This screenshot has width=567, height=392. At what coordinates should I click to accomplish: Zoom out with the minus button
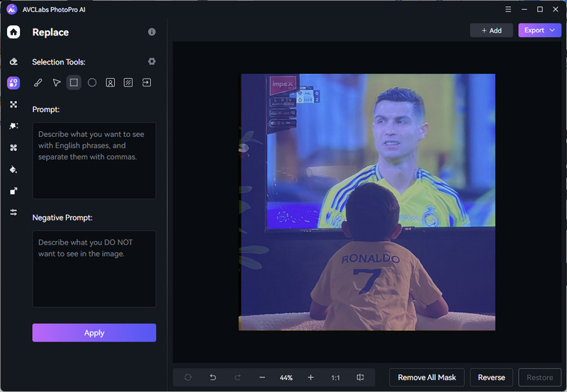click(262, 378)
